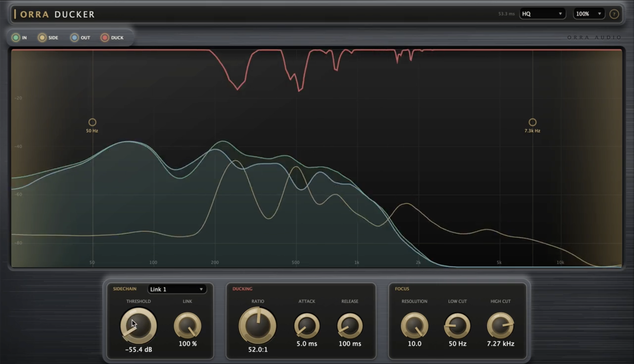Click the 5.0 ms attack value
The image size is (634, 364).
(x=307, y=344)
